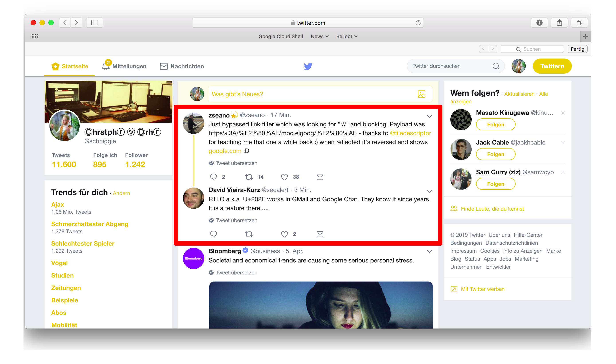Click the search magnifier in Twitter search
Viewport: 616px width, 364px height.
coord(496,66)
